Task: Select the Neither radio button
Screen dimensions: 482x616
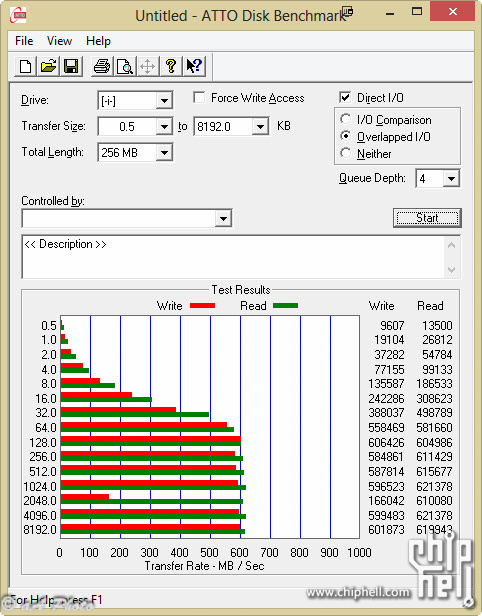Action: click(x=346, y=153)
